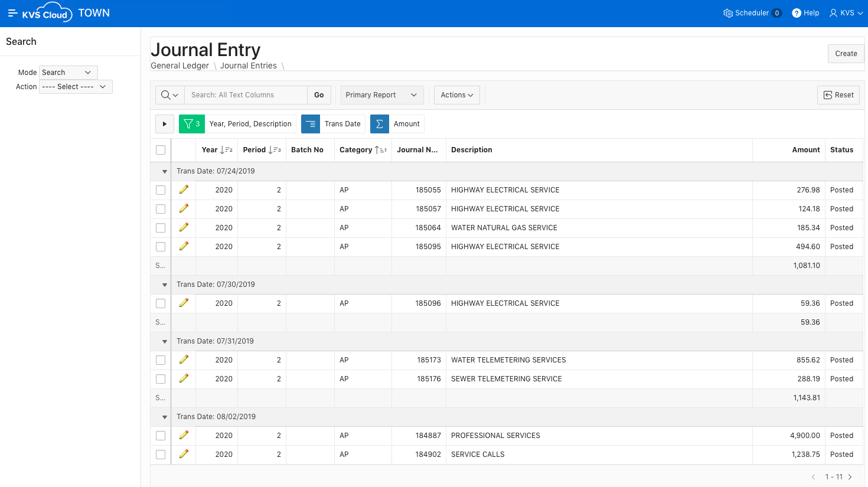
Task: Open the hamburger navigation menu icon
Action: pyautogui.click(x=12, y=13)
